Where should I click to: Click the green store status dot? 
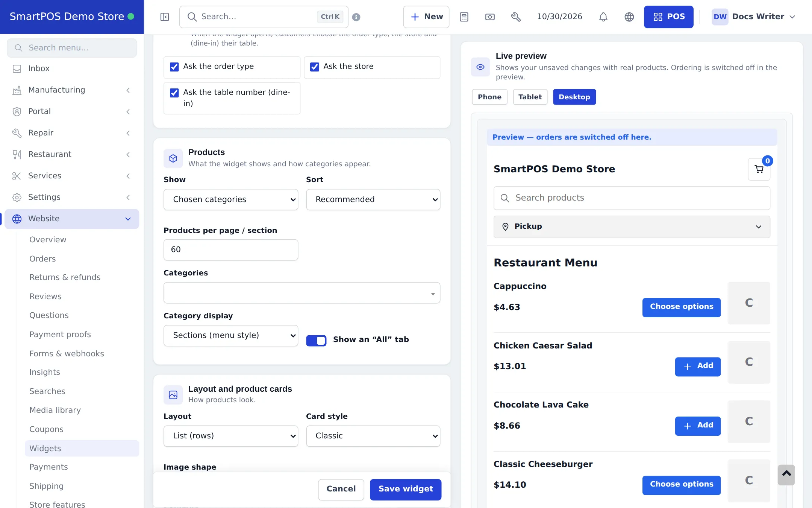point(131,17)
